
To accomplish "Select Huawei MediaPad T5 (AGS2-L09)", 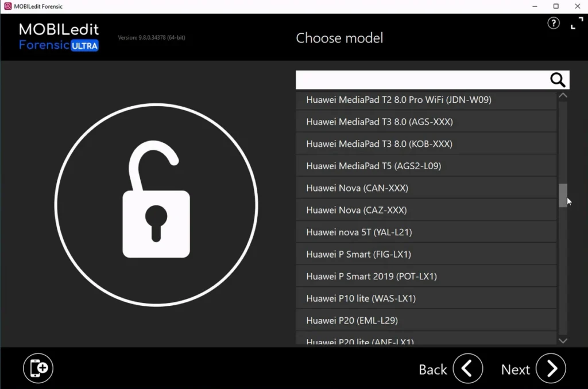I will click(426, 166).
